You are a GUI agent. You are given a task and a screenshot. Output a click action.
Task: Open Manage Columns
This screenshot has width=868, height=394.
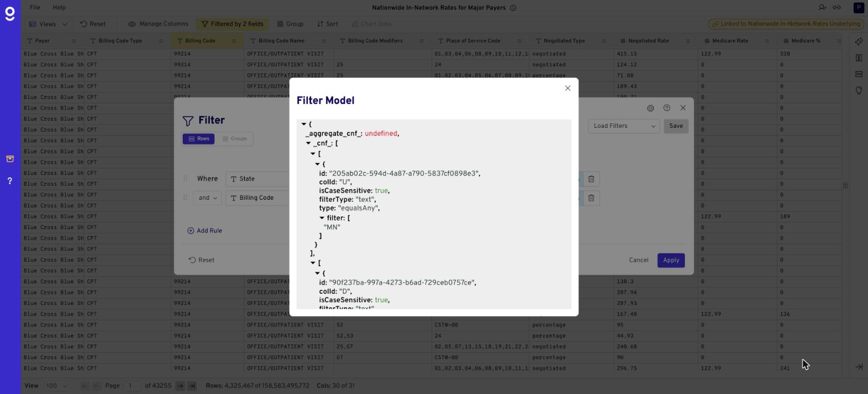click(158, 24)
